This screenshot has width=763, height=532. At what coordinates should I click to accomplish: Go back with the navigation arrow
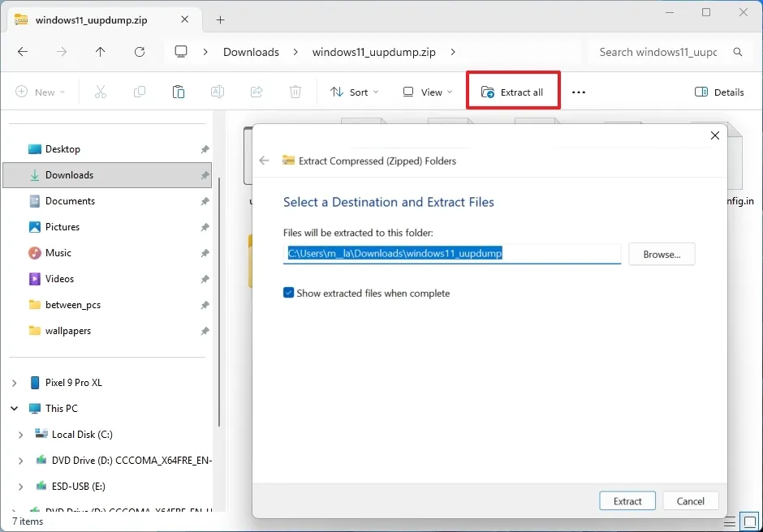(x=23, y=51)
